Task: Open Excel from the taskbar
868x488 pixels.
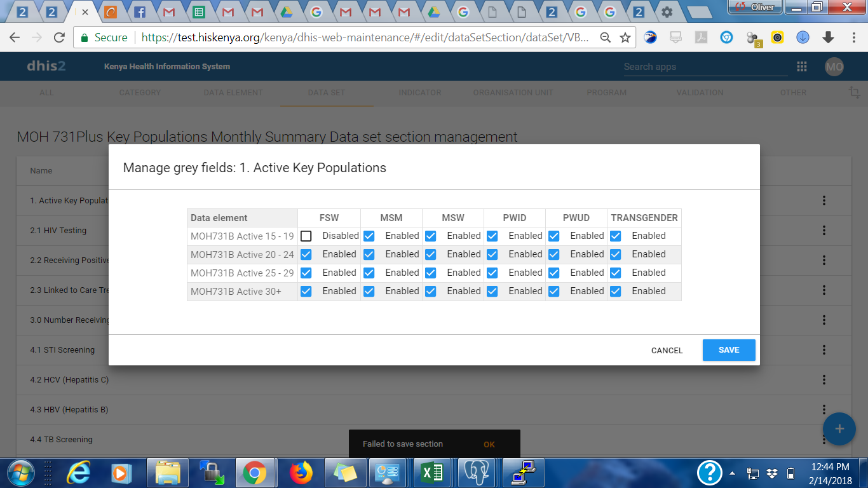Action: [433, 473]
